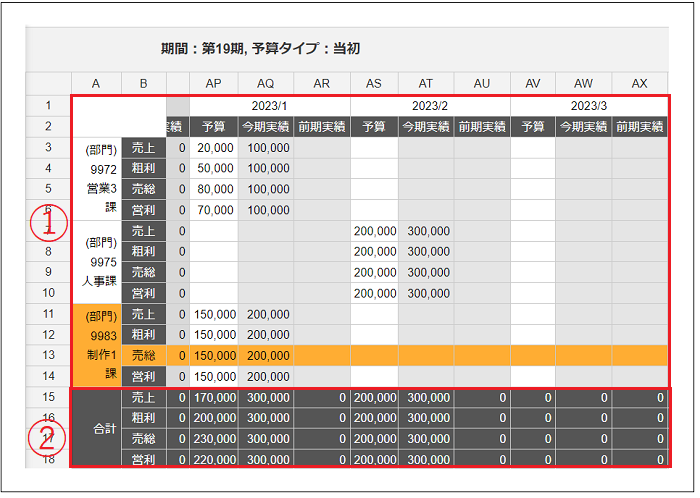Click row header 13

48,355
